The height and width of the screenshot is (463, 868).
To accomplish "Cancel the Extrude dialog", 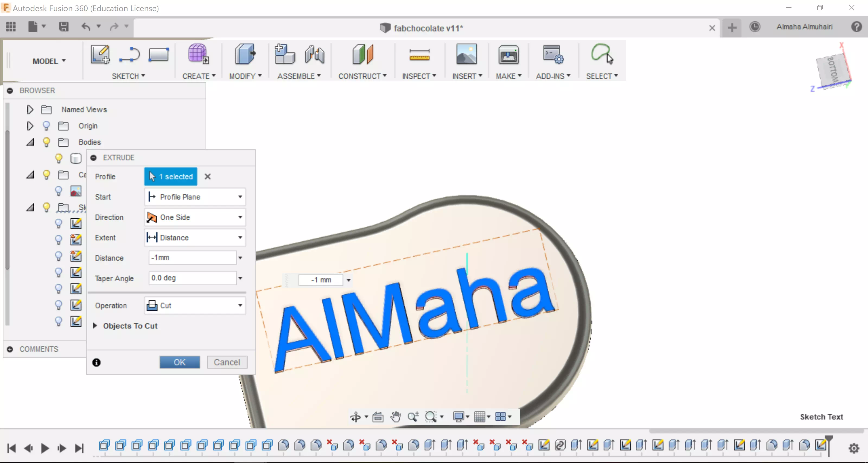I will coord(227,362).
